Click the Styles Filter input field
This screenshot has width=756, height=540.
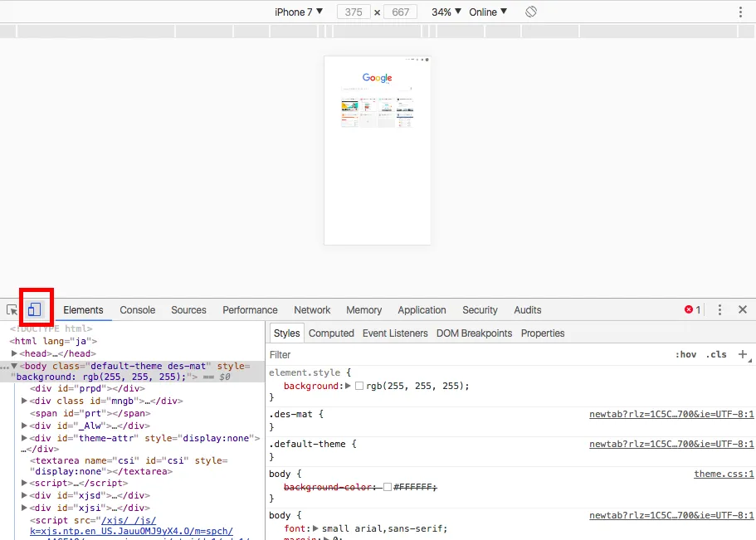(x=332, y=354)
